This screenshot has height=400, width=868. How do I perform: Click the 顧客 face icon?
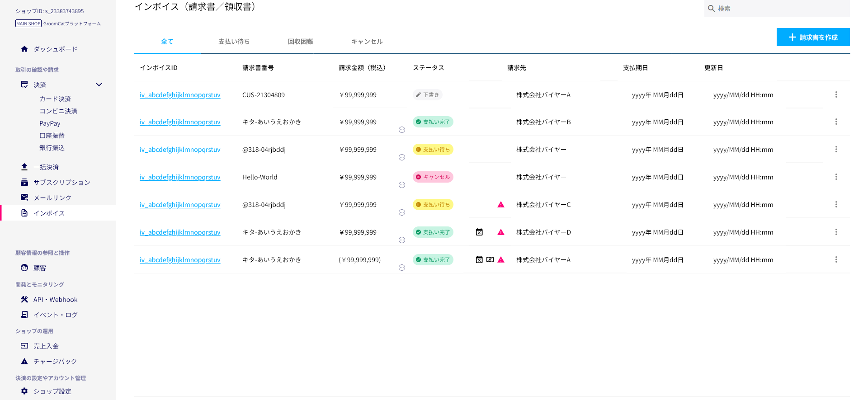point(24,268)
